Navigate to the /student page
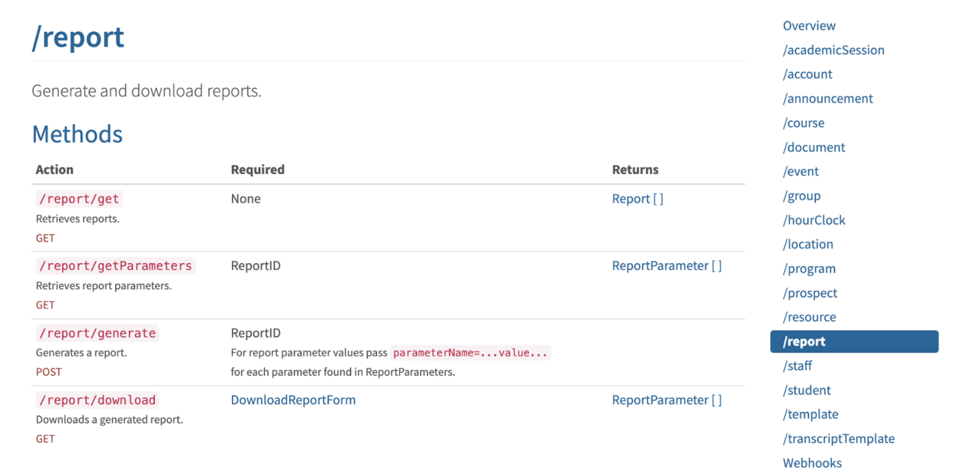980x474 pixels. point(806,390)
